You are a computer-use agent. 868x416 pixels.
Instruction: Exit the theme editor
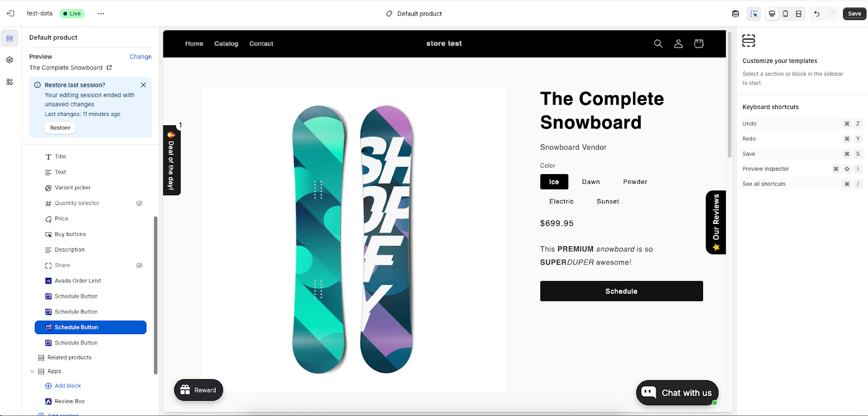point(10,14)
